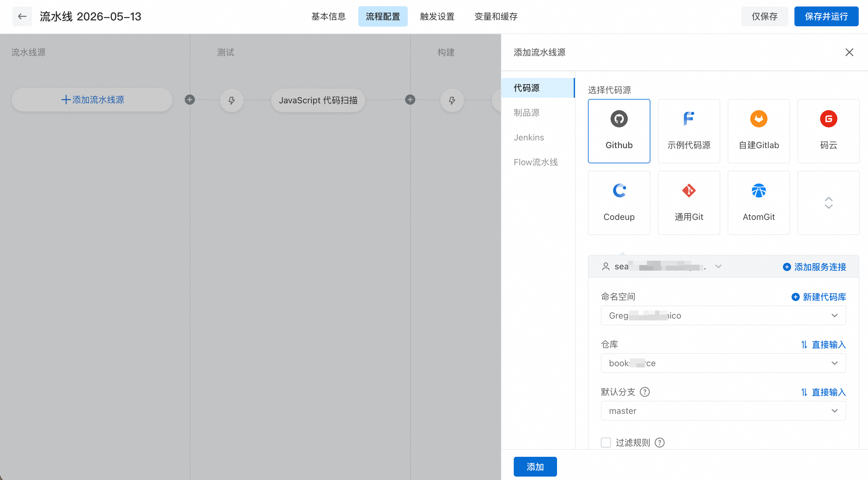Click 仅保存 button
868x480 pixels.
[764, 16]
